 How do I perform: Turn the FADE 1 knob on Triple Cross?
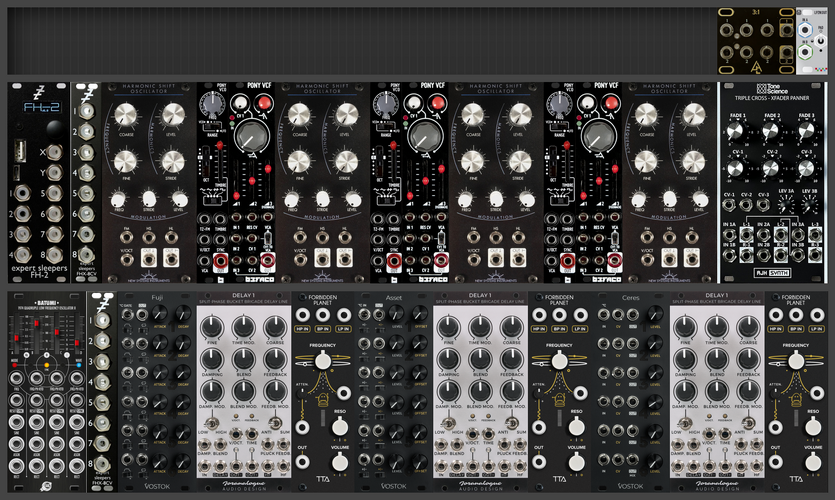click(x=735, y=132)
